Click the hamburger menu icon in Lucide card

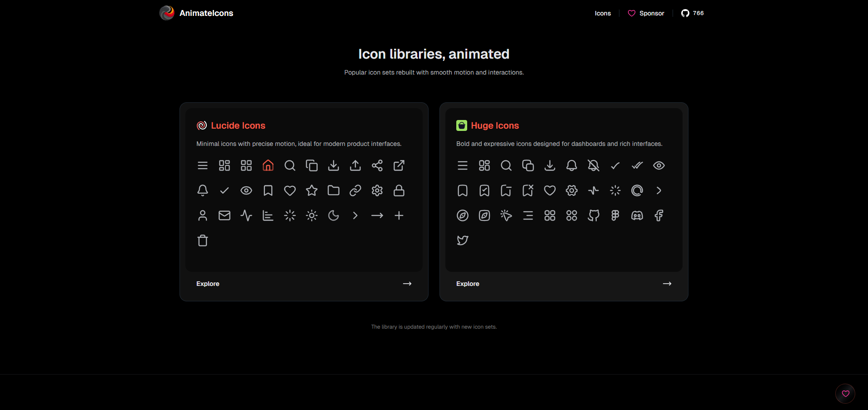tap(203, 165)
